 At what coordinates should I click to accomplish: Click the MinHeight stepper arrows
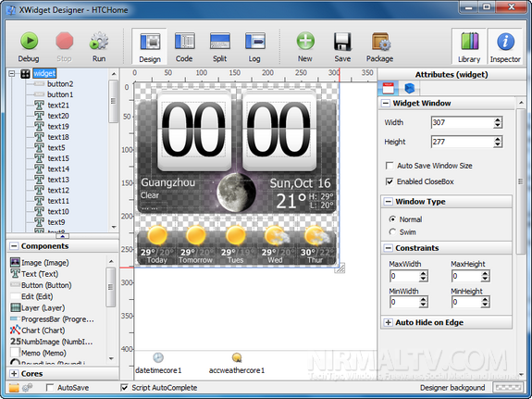coord(485,302)
